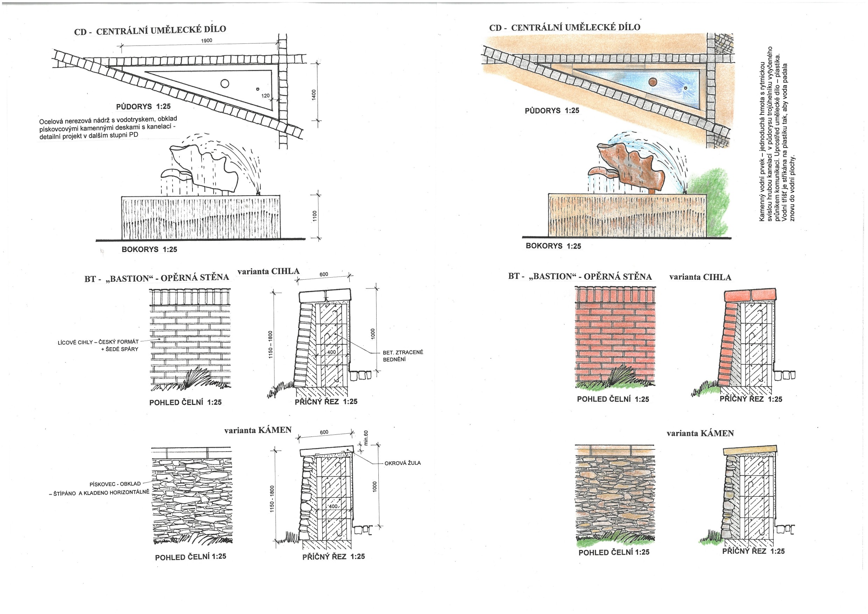Click the 'Ocelová nerezová nádrž' description text
Image resolution: width=868 pixels, height=614 pixels.
coord(108,128)
